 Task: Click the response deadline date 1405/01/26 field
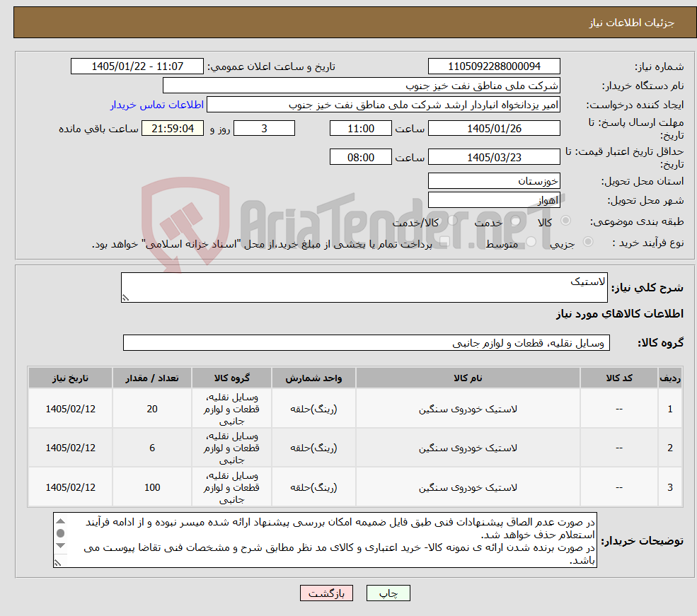[494, 128]
